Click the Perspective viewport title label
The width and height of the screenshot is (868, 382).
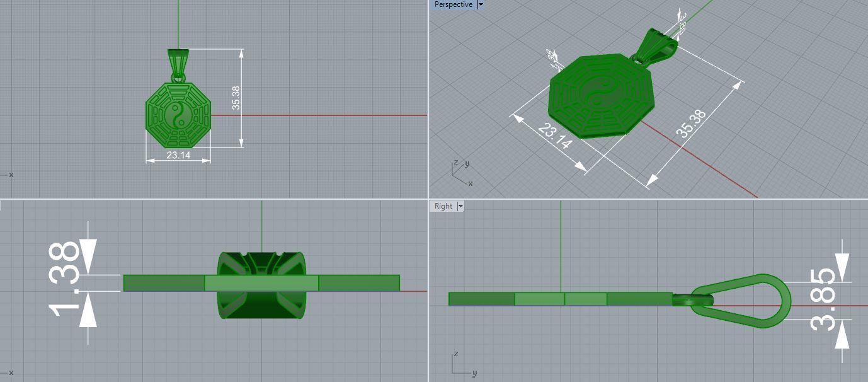453,4
